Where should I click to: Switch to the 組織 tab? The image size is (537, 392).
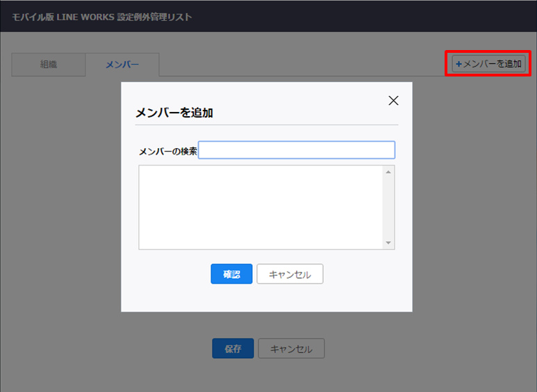coord(49,65)
